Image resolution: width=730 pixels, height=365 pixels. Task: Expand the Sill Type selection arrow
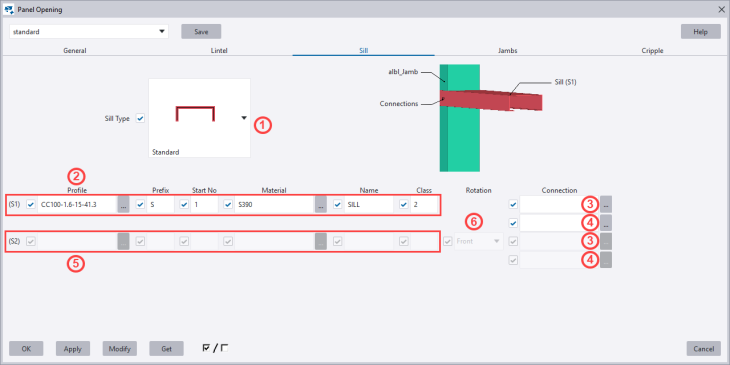click(x=244, y=118)
